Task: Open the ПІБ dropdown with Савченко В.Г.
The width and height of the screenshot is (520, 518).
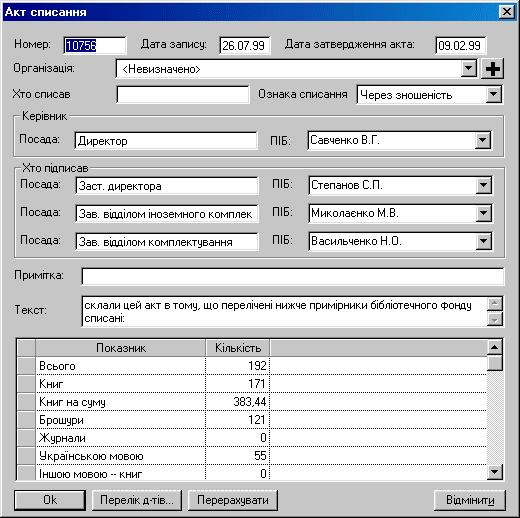Action: click(x=483, y=140)
